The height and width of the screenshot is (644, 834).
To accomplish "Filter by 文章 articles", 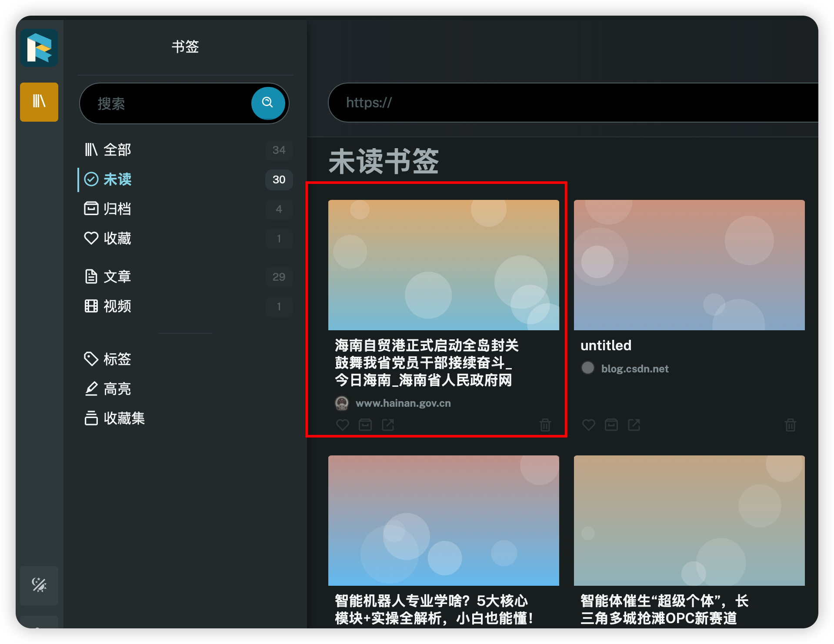I will tap(185, 277).
